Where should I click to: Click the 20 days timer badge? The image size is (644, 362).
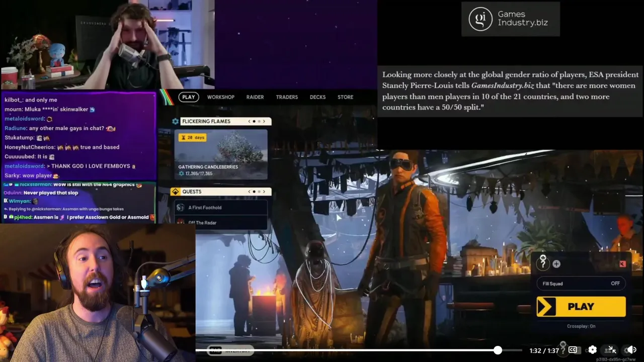click(192, 137)
